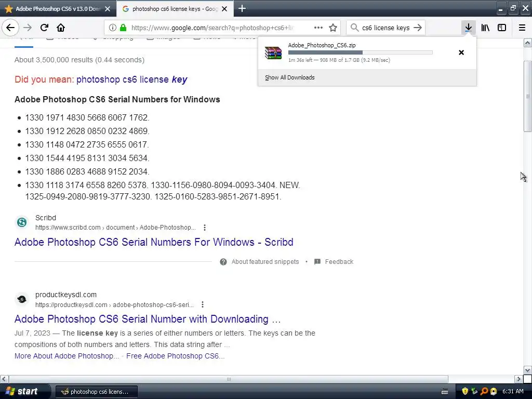Click serial 1330 1886 0283 4688 9152 2034
The width and height of the screenshot is (532, 399).
click(x=87, y=171)
